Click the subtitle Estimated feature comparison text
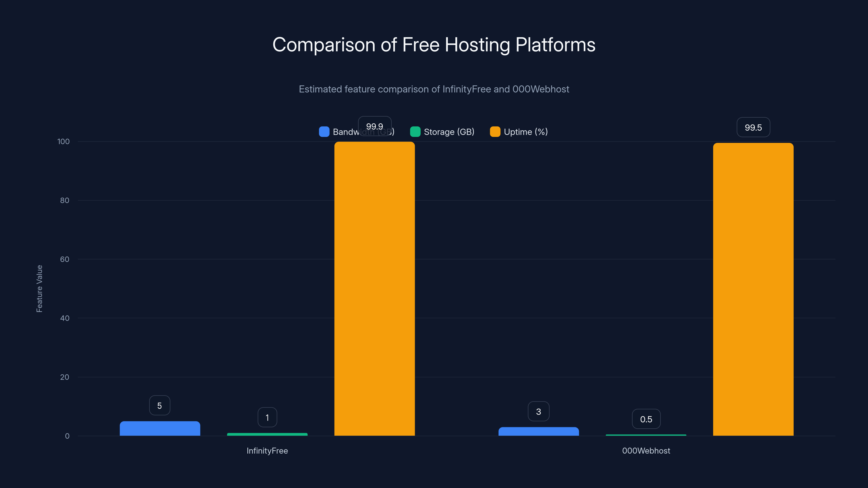 click(x=434, y=89)
